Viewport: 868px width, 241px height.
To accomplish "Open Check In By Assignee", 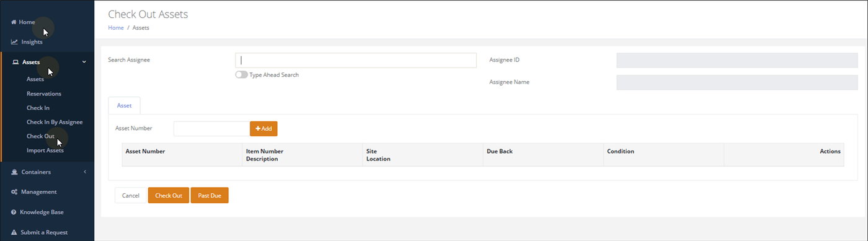I will click(55, 122).
